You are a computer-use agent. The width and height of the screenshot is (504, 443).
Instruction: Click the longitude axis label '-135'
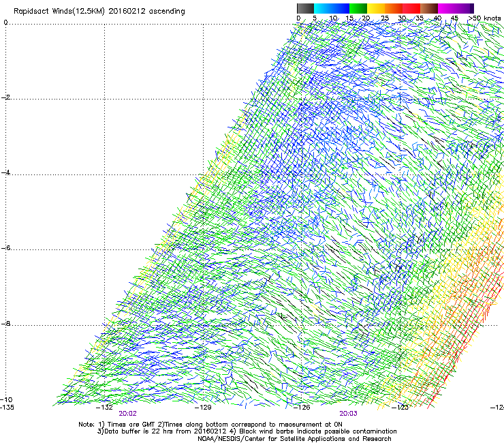7,408
